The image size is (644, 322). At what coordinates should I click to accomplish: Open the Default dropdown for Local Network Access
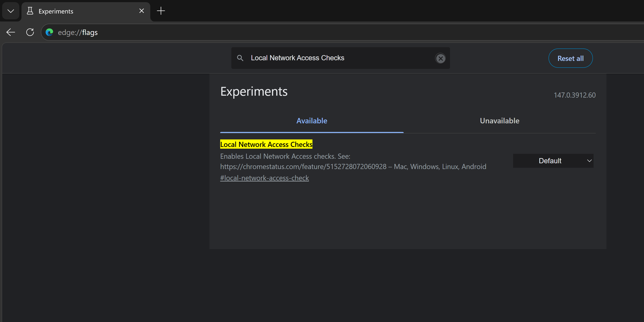(550, 161)
